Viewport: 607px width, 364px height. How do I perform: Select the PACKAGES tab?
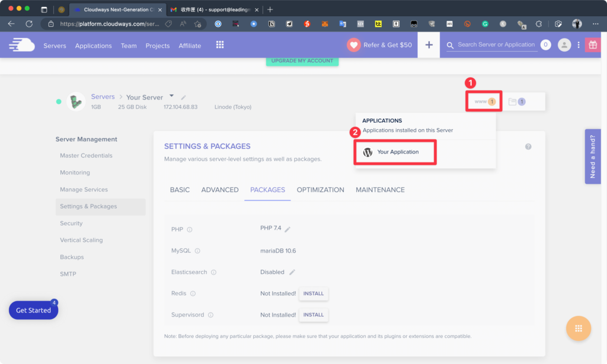click(x=267, y=190)
